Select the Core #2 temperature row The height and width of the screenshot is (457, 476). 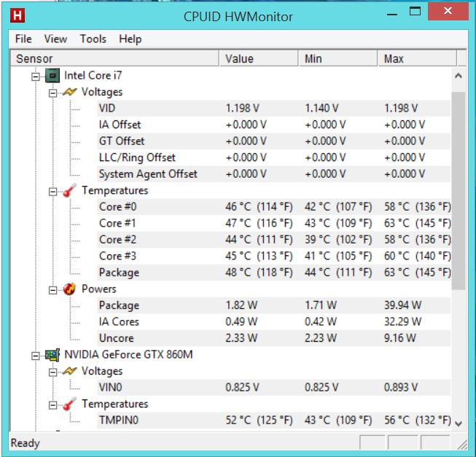[x=274, y=240]
